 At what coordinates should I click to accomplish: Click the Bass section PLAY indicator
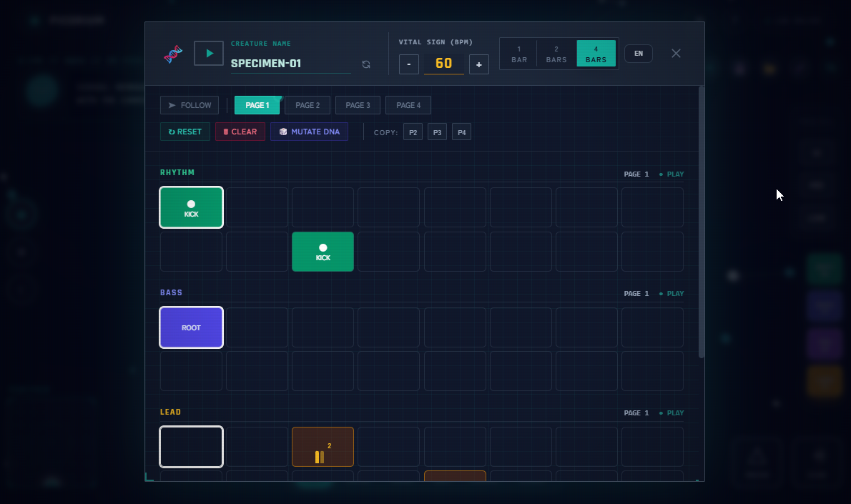pyautogui.click(x=672, y=294)
